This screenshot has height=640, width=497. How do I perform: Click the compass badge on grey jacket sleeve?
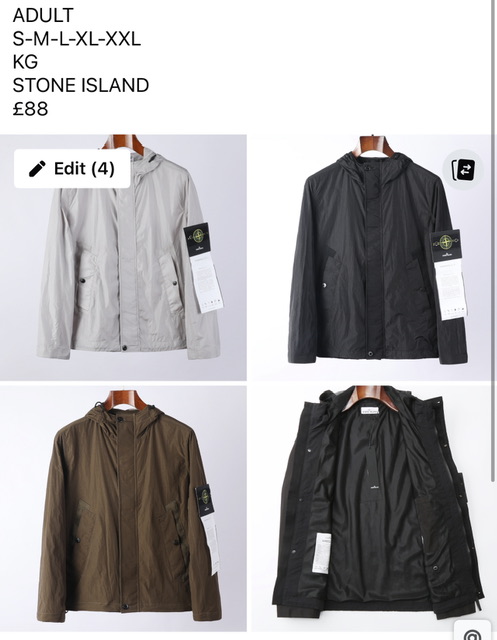[197, 239]
